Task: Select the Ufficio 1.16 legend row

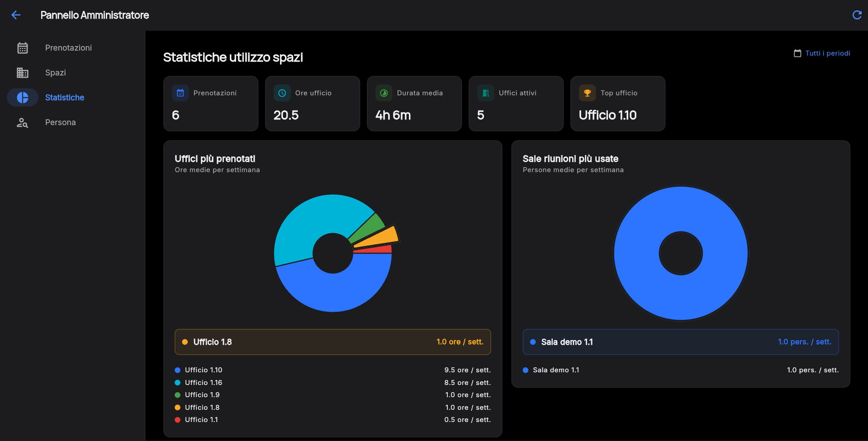Action: tap(332, 383)
